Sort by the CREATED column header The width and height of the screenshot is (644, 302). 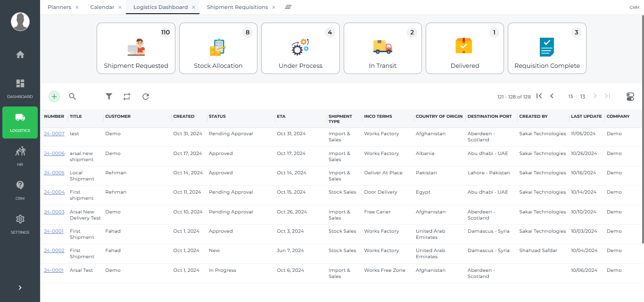coord(184,116)
